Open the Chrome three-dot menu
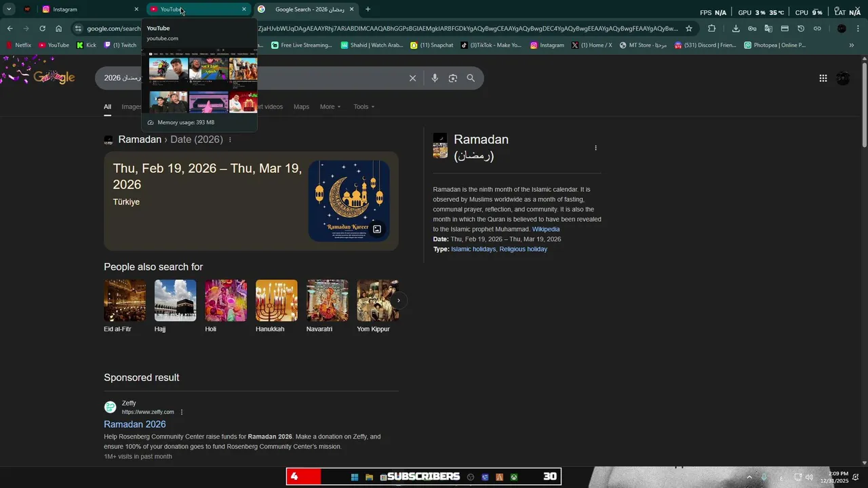Viewport: 868px width, 488px height. [858, 28]
